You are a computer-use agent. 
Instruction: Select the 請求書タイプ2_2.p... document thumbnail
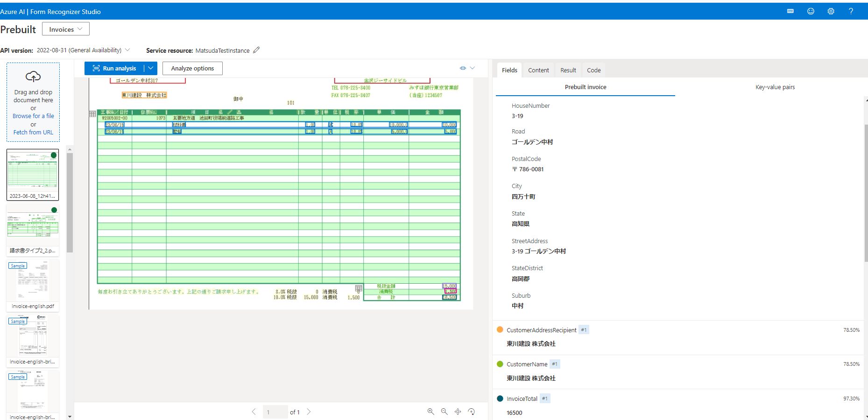coord(33,230)
